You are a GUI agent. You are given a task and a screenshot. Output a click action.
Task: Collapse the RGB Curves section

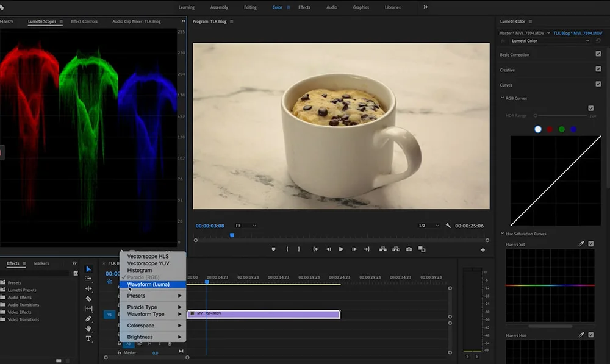502,98
